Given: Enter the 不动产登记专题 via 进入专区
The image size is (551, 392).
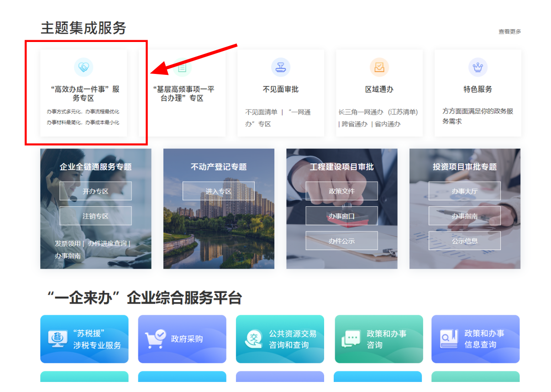Looking at the screenshot, I should (x=219, y=191).
